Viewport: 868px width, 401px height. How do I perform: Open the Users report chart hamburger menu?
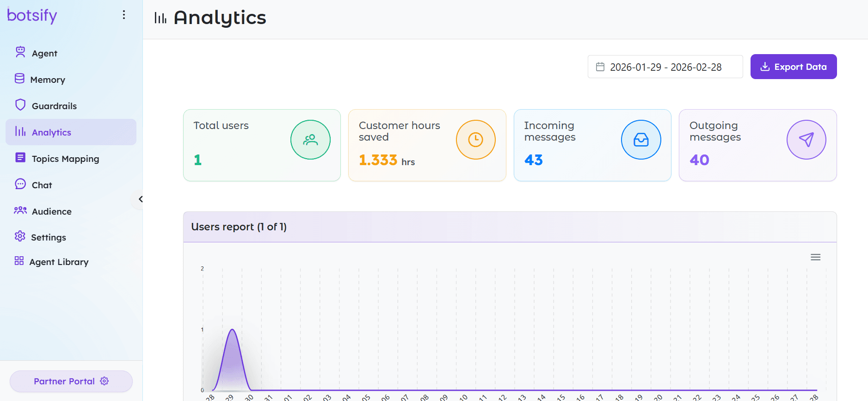click(815, 257)
